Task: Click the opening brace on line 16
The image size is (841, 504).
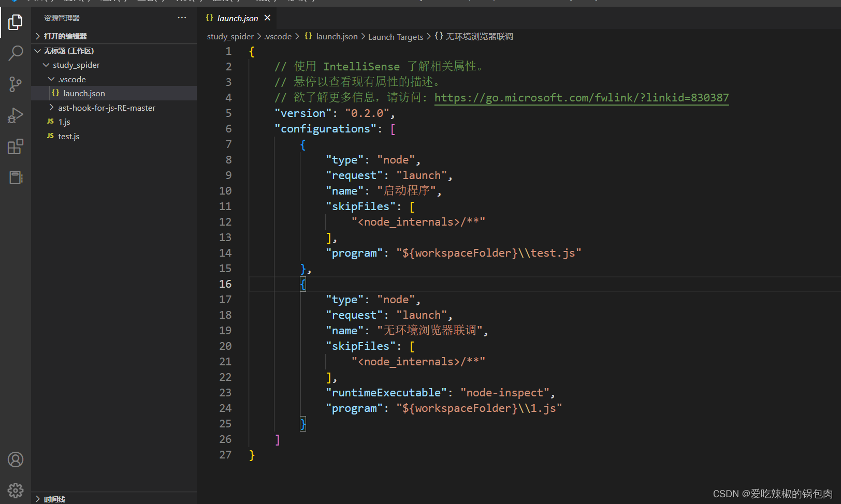Action: (303, 284)
